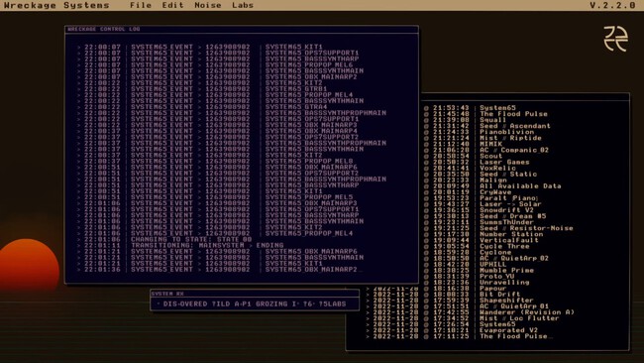644x363 pixels.
Task: Select the SYSTEM65_GTRB1 log entry
Action: [x=202, y=89]
